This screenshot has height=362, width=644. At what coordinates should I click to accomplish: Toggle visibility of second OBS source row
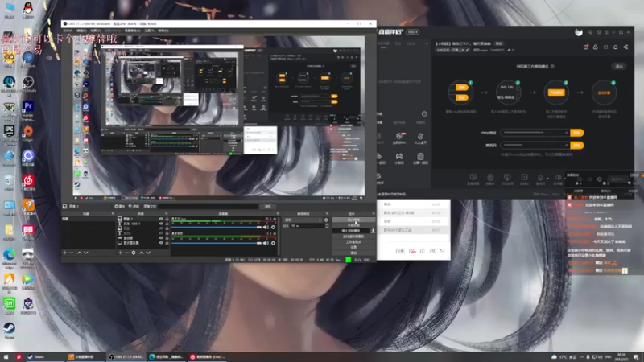(x=161, y=224)
